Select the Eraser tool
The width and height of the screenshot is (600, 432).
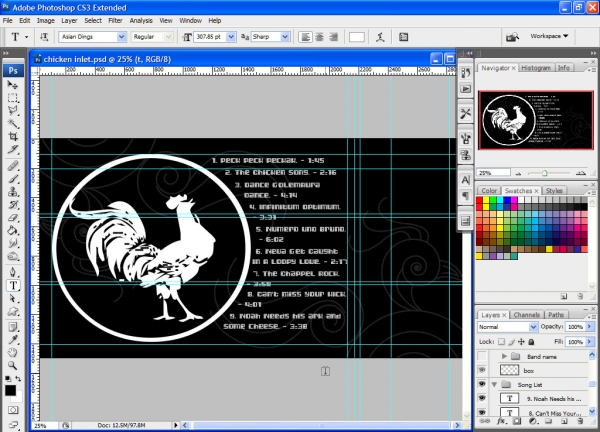tap(13, 217)
